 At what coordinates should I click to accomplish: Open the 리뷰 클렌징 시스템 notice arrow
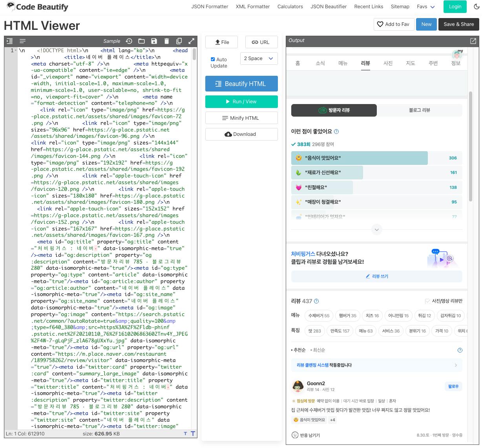(456, 365)
